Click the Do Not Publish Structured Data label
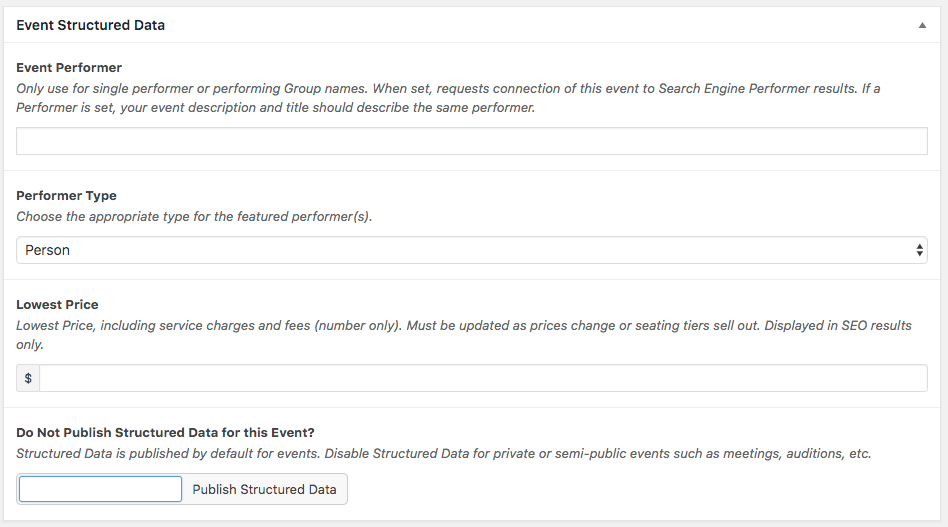 pyautogui.click(x=165, y=433)
